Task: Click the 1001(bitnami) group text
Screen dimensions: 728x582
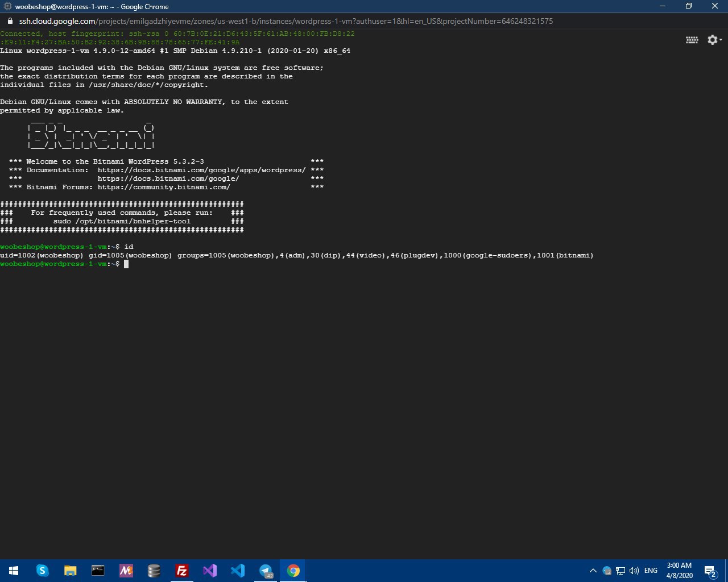Action: pyautogui.click(x=565, y=255)
